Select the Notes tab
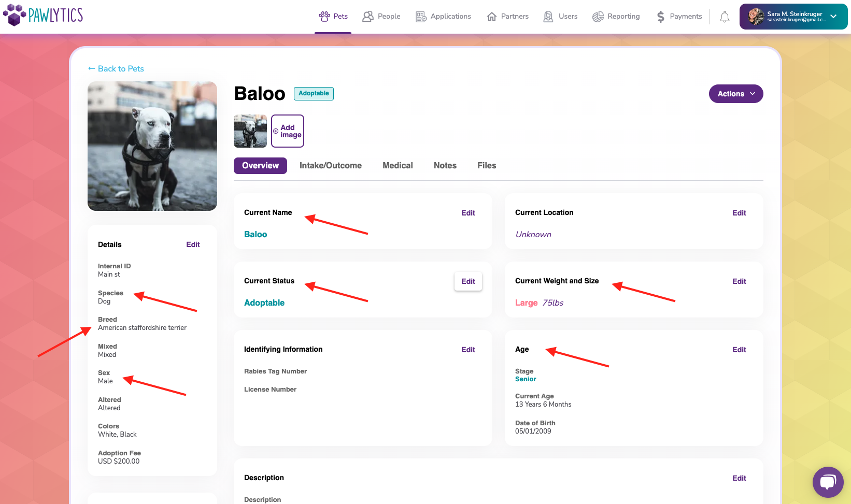The height and width of the screenshot is (504, 851). click(445, 166)
